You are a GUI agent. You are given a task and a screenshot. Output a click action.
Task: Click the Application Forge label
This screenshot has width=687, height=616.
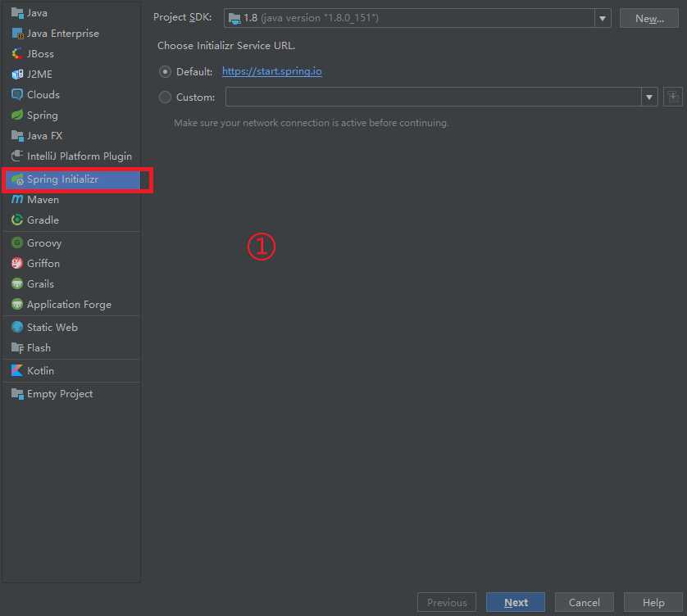[69, 304]
